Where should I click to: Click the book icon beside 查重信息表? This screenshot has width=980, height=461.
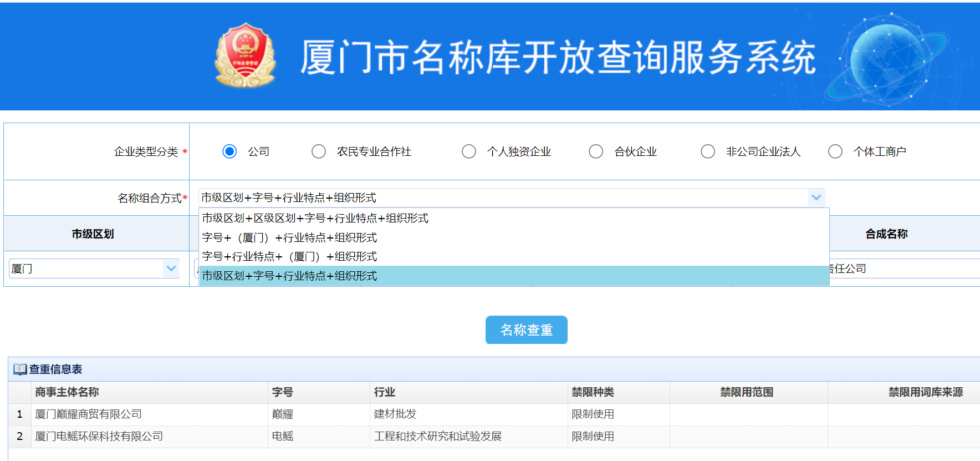pyautogui.click(x=20, y=369)
